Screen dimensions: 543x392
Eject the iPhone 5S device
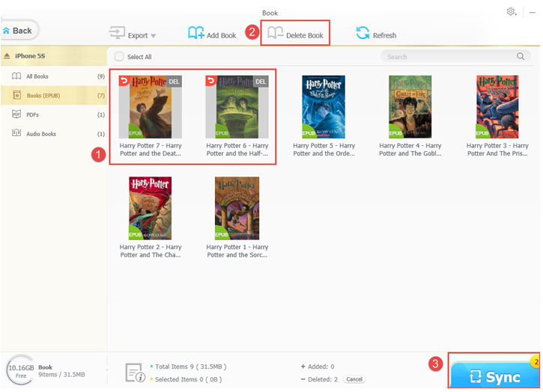(x=7, y=55)
